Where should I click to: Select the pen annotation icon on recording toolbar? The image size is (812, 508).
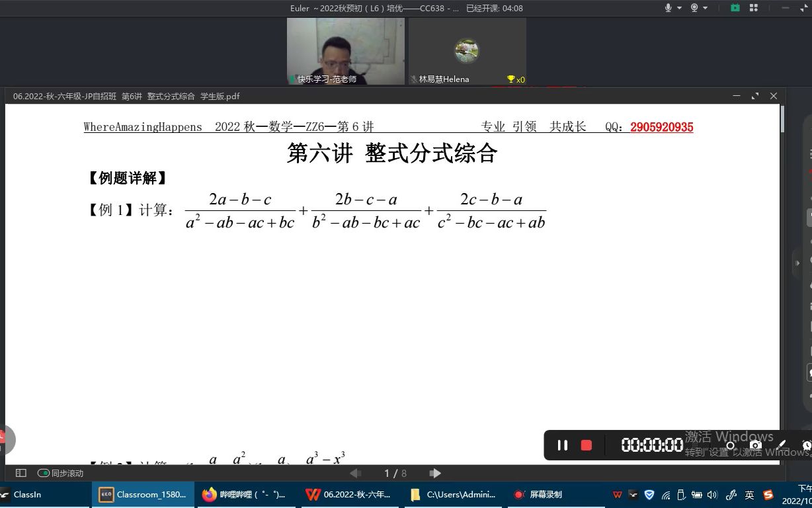(x=782, y=445)
